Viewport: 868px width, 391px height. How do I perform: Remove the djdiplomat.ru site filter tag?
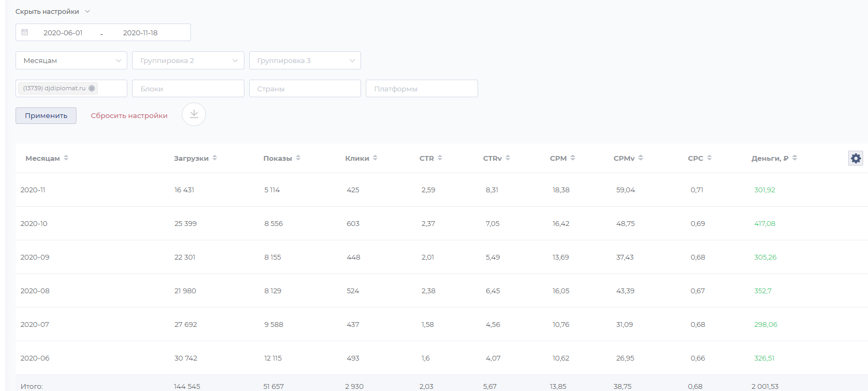(x=92, y=88)
